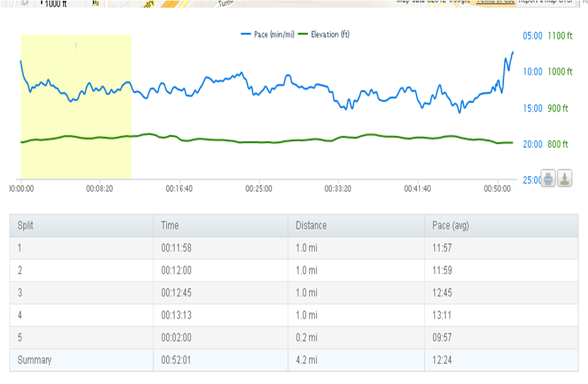
Task: Click the Distance column header
Action: click(311, 226)
